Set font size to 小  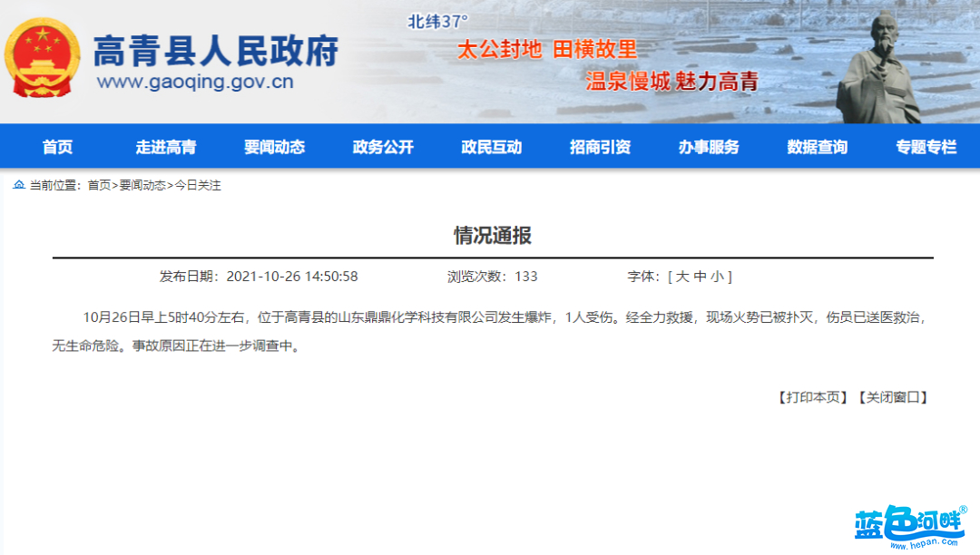[718, 277]
